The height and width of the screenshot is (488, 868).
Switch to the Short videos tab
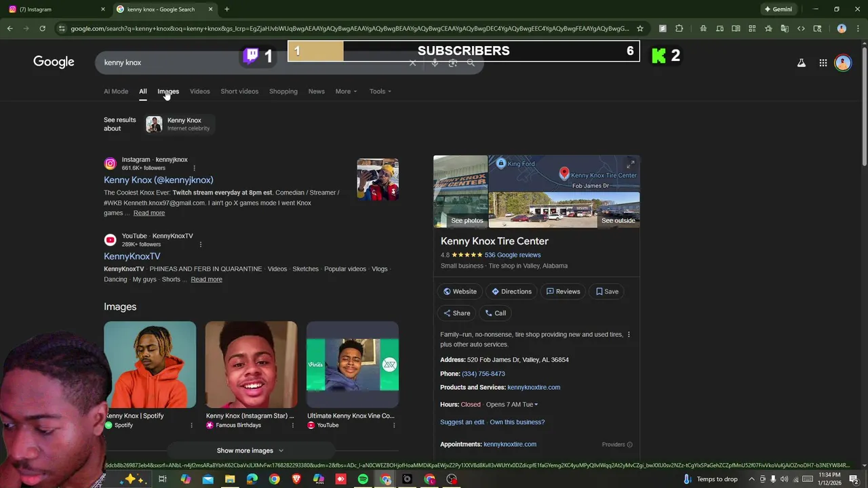[239, 91]
